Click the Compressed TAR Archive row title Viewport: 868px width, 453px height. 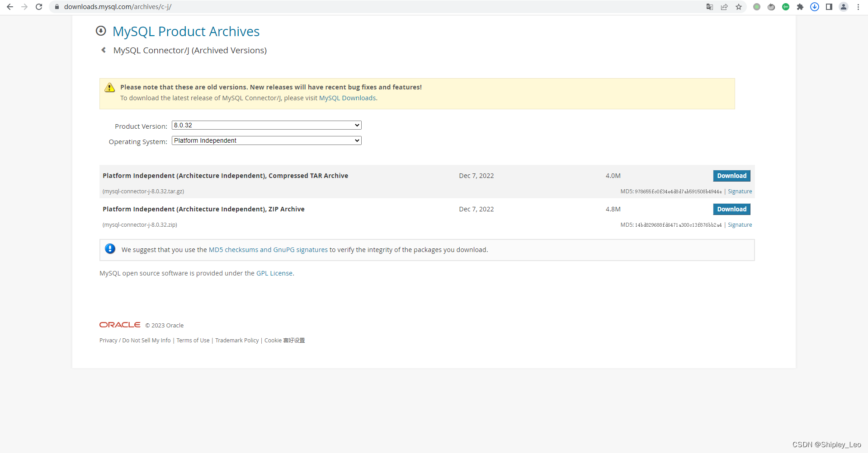click(225, 176)
